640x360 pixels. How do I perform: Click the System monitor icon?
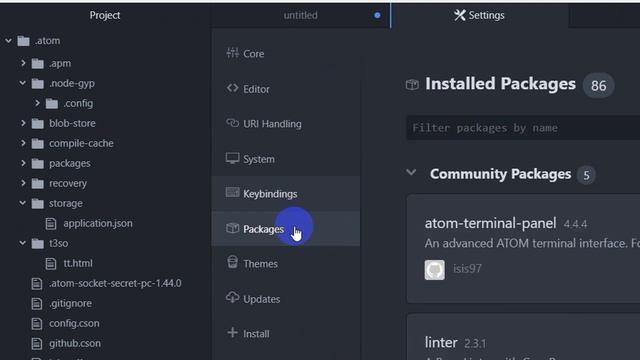[232, 158]
